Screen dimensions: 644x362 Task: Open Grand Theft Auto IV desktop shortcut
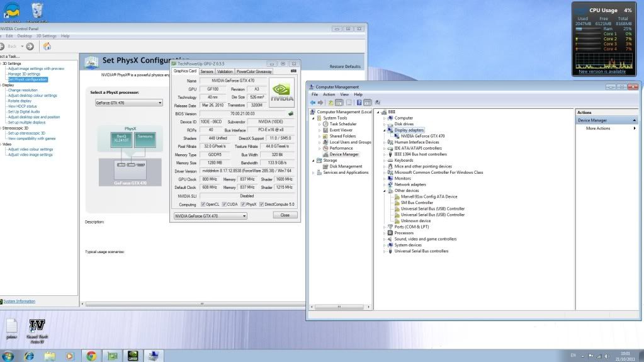point(37,331)
